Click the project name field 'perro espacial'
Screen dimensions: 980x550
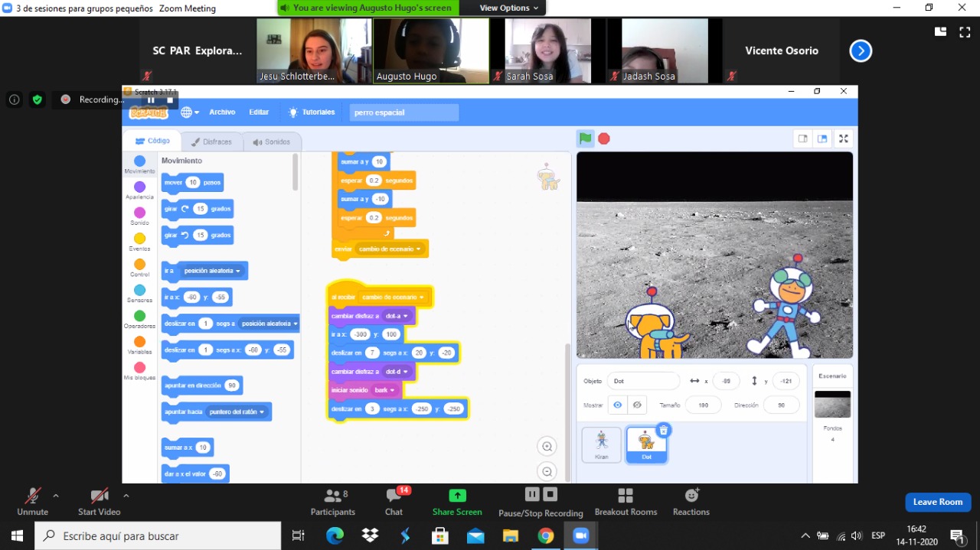[x=404, y=112]
